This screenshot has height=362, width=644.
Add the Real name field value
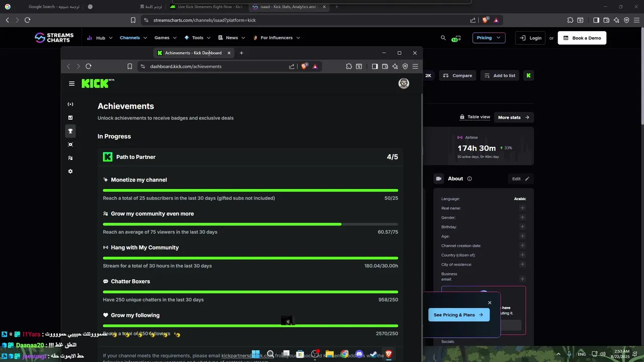[x=522, y=208]
